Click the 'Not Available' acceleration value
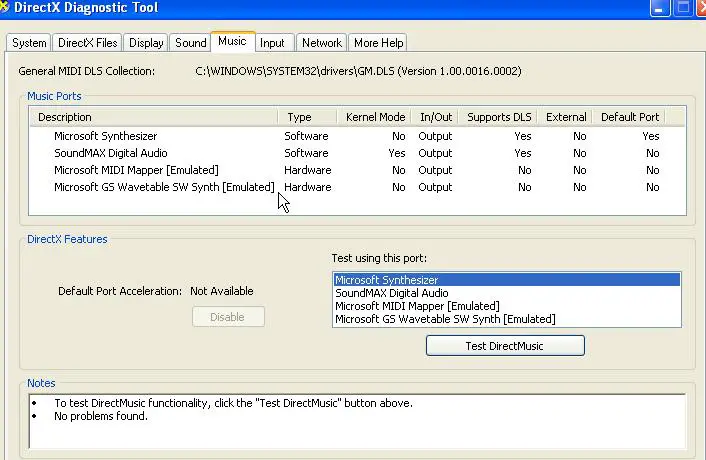 222,291
